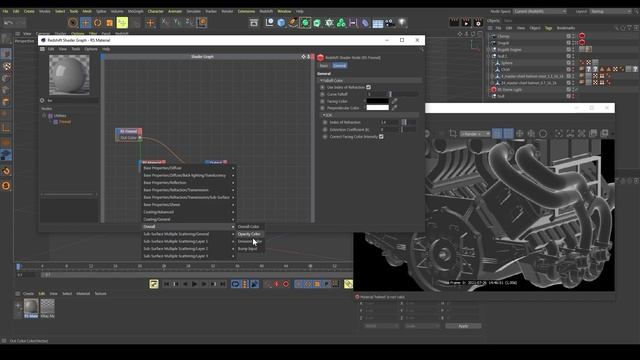Open the Object Manager search icon

click(617, 28)
